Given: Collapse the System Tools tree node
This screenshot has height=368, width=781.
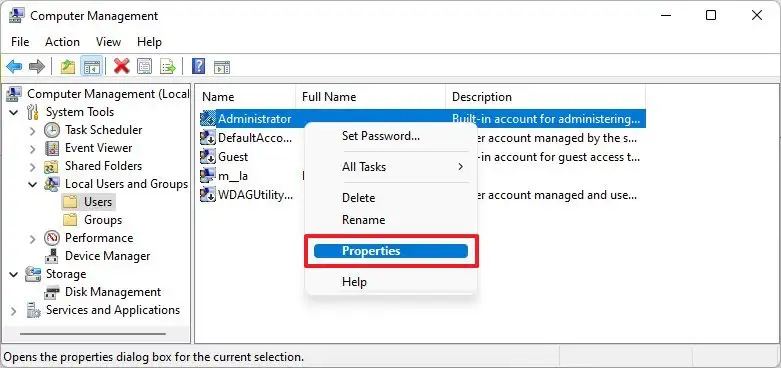Looking at the screenshot, I should click(x=14, y=113).
